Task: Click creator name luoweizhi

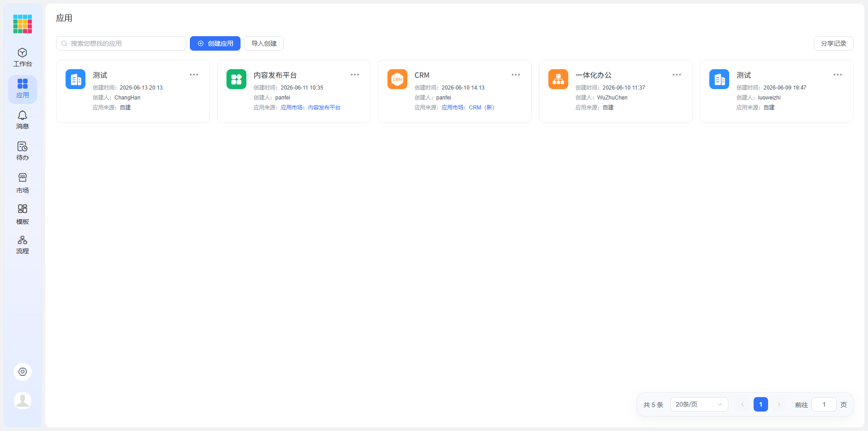Action: [x=769, y=98]
